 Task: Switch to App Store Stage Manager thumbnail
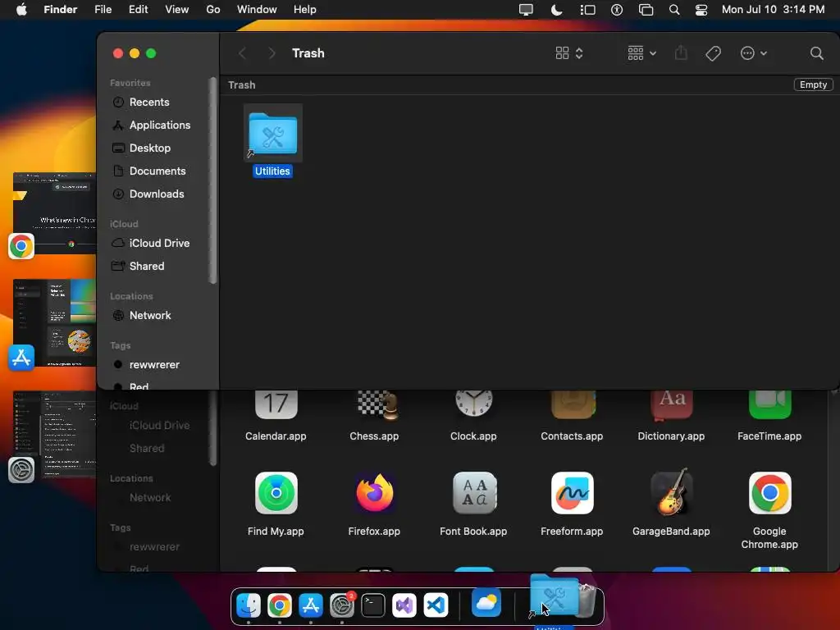(x=53, y=323)
